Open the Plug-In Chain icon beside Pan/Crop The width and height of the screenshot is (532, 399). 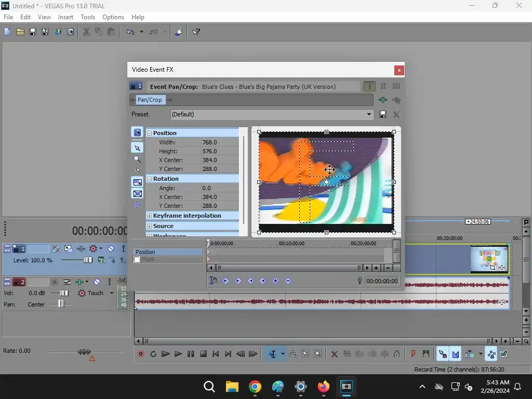383,100
